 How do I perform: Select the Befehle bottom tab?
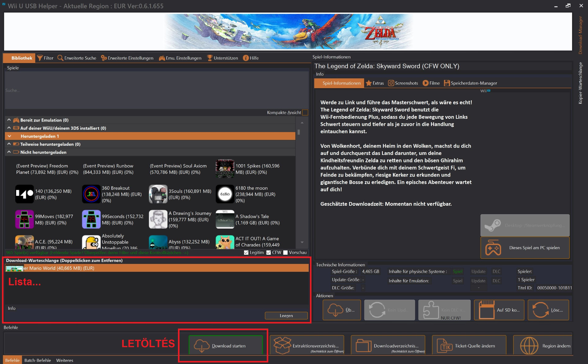[x=12, y=360]
